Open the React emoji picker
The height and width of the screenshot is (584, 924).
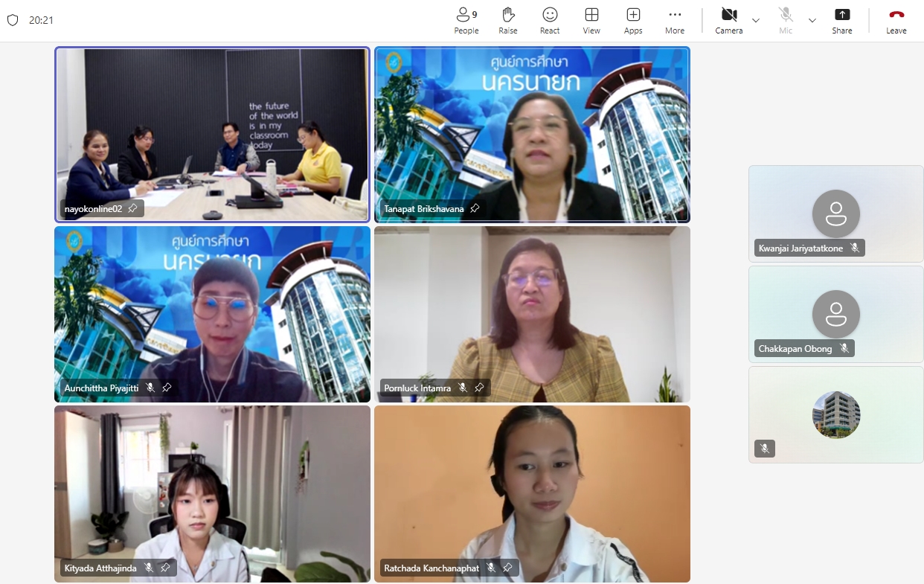[x=550, y=20]
